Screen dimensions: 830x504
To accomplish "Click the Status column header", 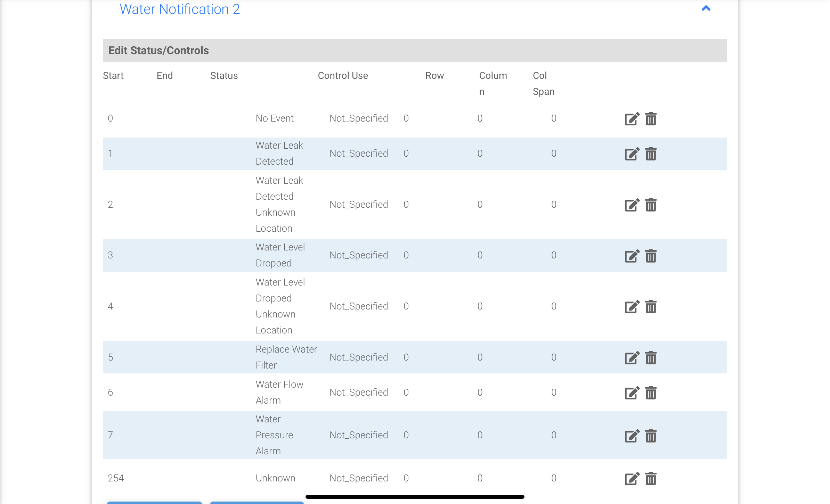I will 224,76.
